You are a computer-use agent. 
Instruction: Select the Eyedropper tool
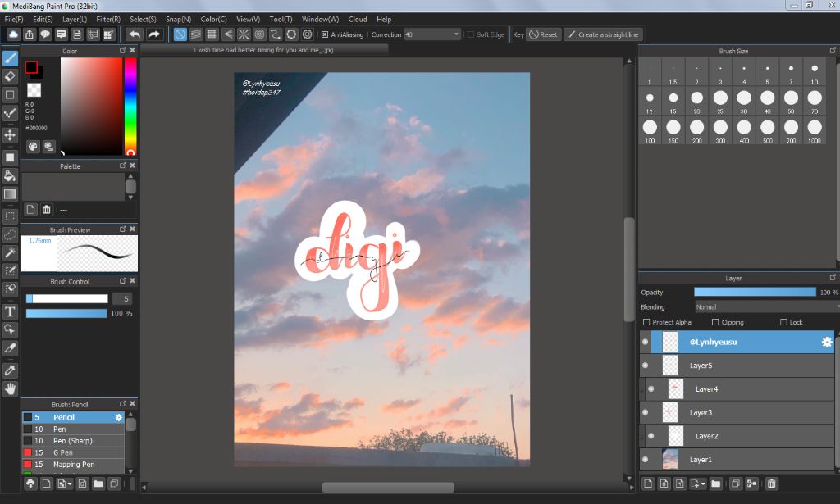(10, 370)
